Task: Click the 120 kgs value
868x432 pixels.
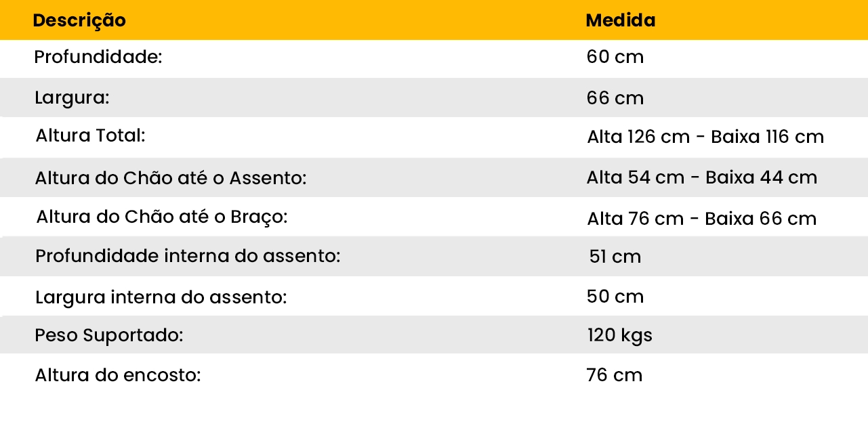Action: [x=619, y=335]
